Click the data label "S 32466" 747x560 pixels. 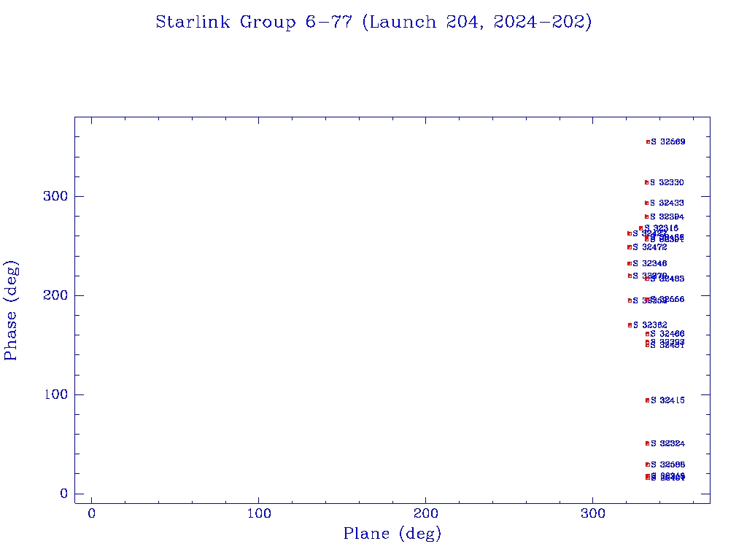tap(667, 334)
